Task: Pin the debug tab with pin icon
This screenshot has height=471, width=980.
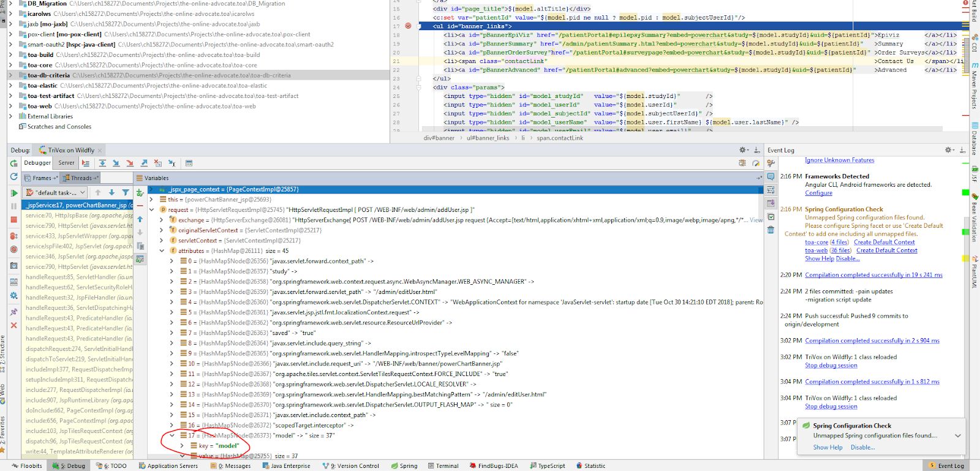Action: pos(13,312)
